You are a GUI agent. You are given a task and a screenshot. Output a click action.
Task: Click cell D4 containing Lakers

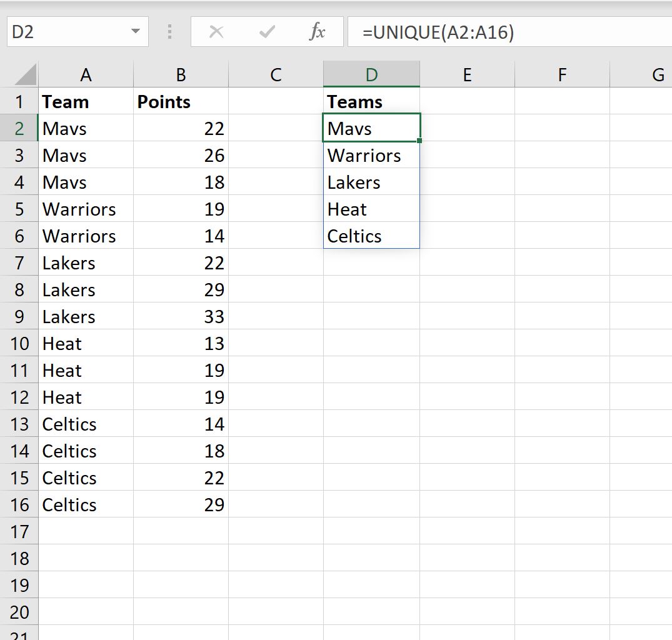[371, 182]
